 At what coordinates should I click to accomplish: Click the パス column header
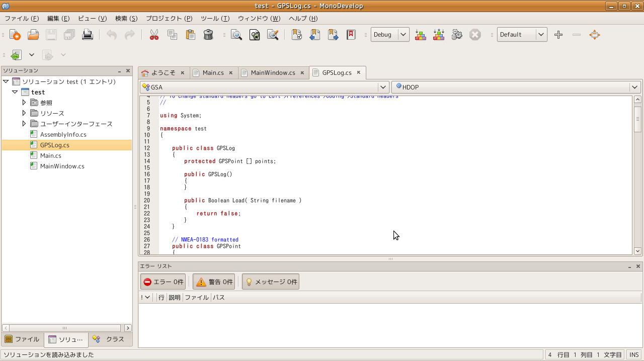[218, 297]
